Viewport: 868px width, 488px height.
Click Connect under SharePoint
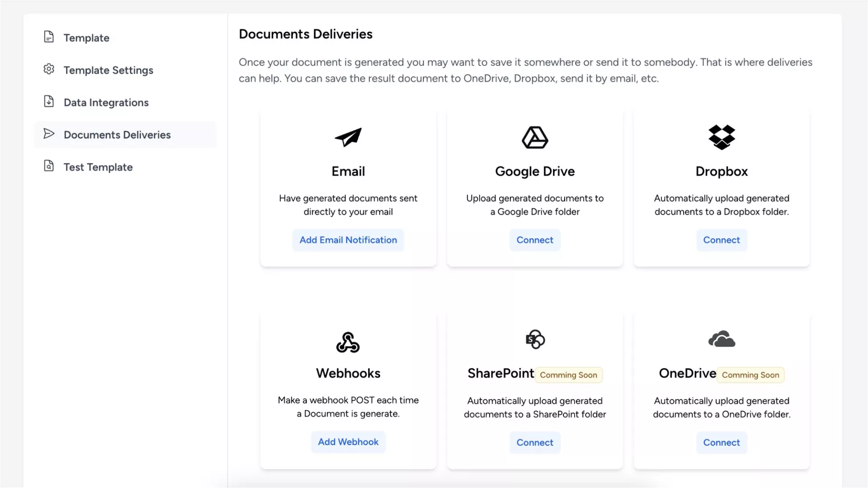[x=535, y=442]
